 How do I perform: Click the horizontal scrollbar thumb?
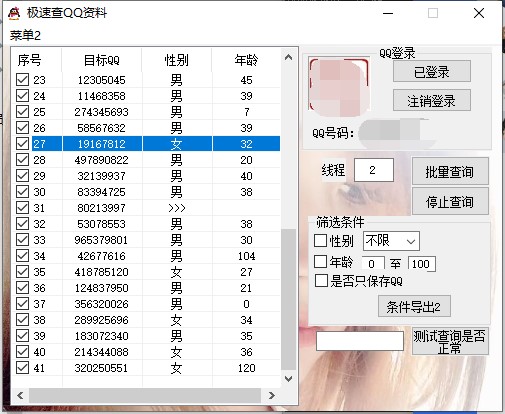point(145,395)
